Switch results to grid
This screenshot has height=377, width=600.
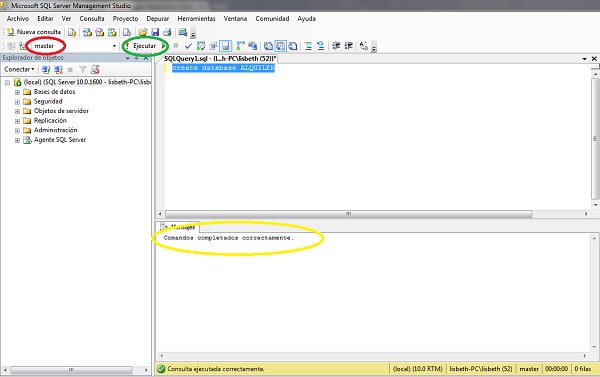pos(280,46)
